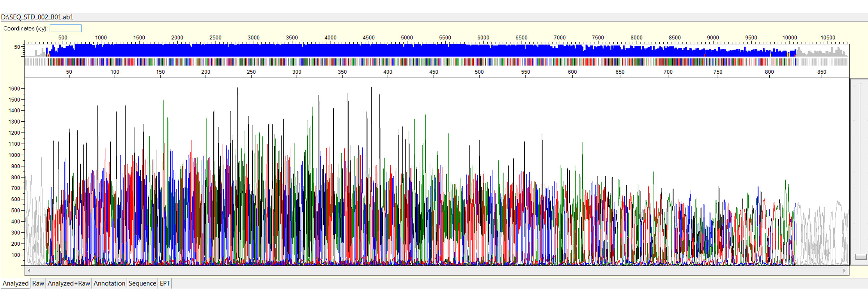
Task: Open the Raw data tab
Action: pos(38,284)
